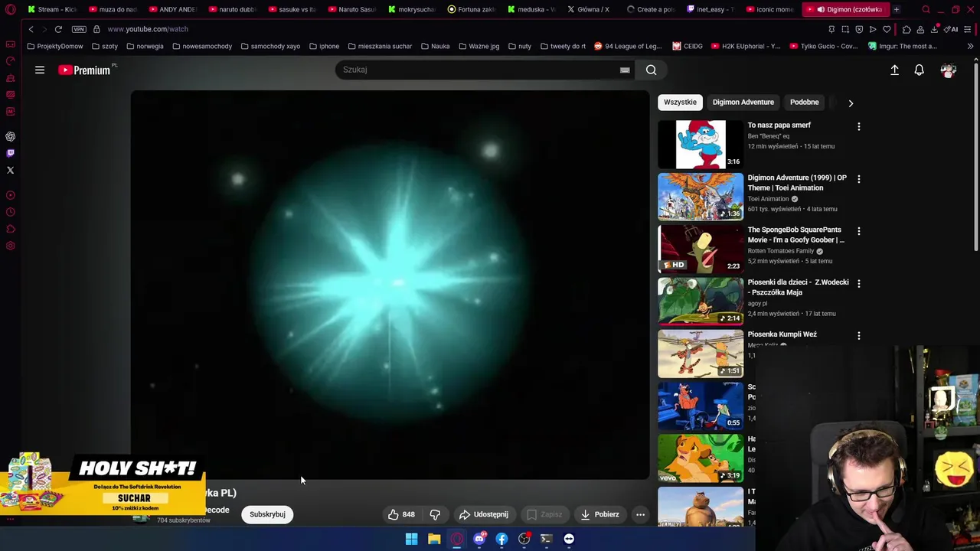Add page to bookmarks heart icon
The image size is (980, 551).
(x=887, y=29)
